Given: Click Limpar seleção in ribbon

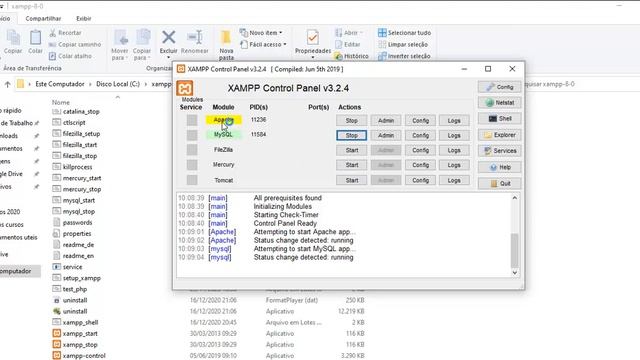Looking at the screenshot, I should tap(403, 44).
